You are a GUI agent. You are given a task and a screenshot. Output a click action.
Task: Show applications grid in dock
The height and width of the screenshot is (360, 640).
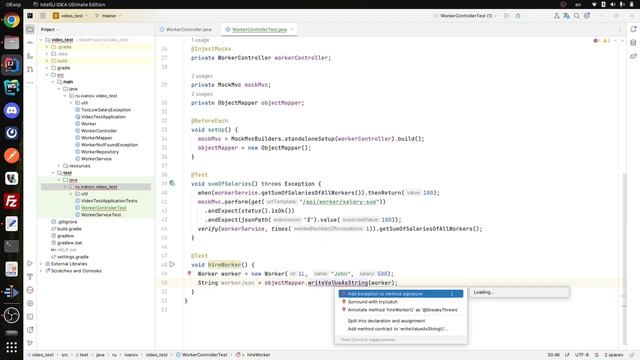pyautogui.click(x=11, y=347)
